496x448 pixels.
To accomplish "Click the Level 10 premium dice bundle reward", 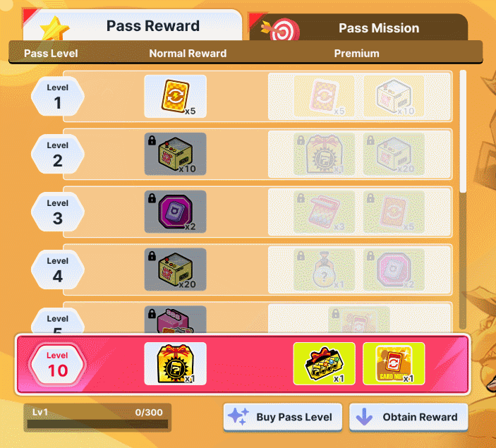I will pos(325,363).
